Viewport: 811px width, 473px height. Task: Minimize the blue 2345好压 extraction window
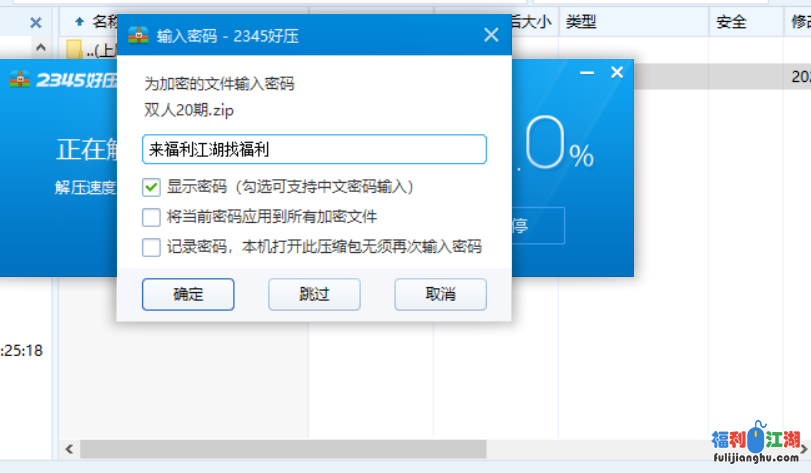pyautogui.click(x=588, y=72)
